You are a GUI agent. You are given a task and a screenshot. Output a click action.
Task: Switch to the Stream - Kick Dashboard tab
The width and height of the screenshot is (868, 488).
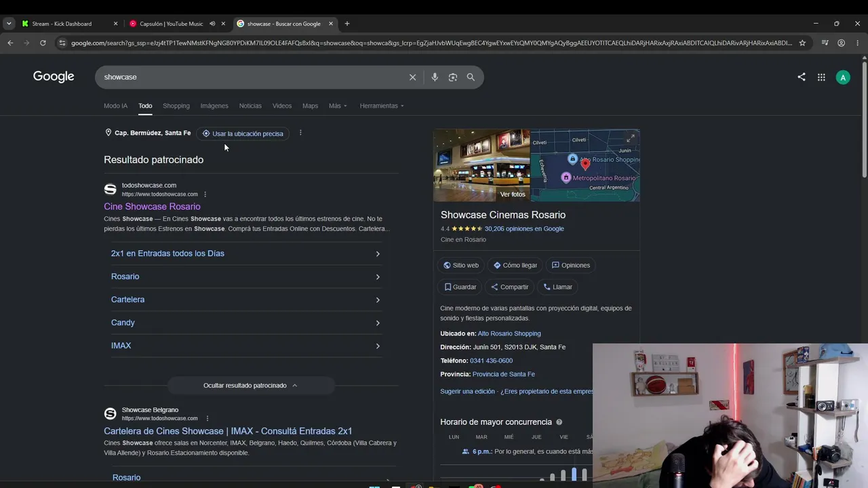[62, 24]
